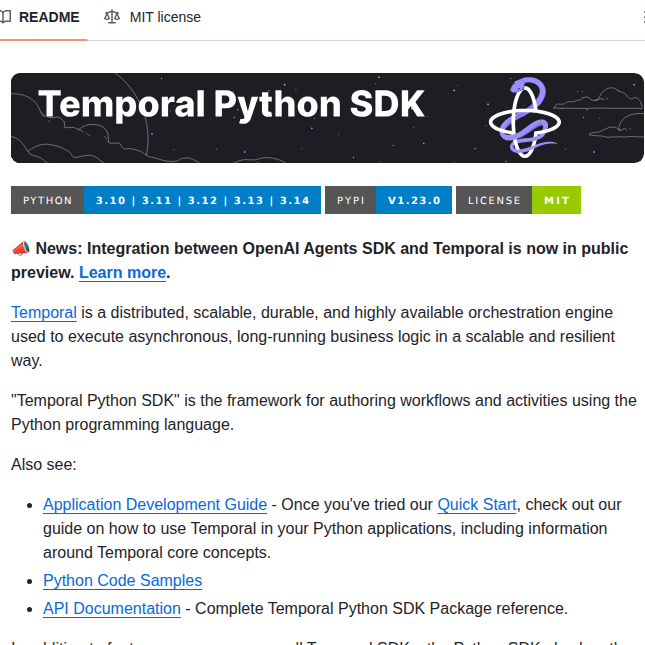The image size is (645, 645).
Task: Open the MIT license tab
Action: [153, 17]
